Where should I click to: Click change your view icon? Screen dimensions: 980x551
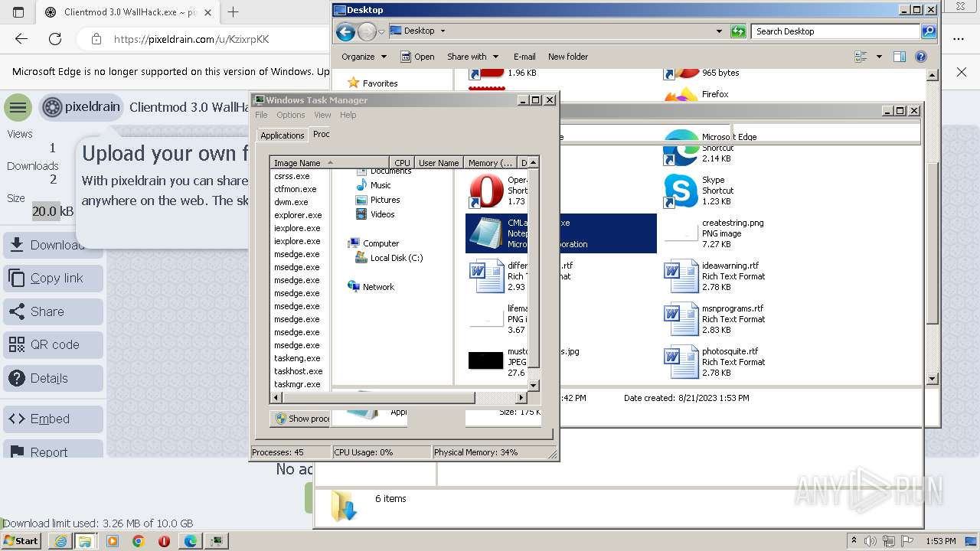861,57
